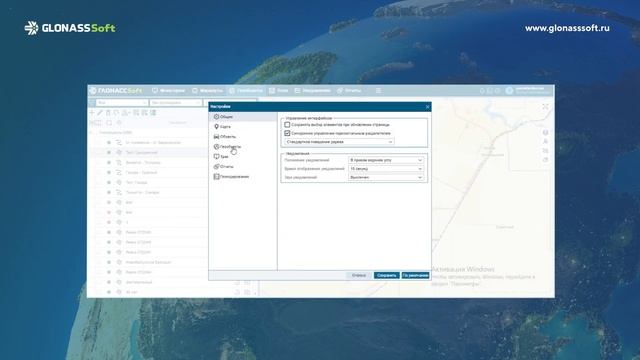This screenshot has width=640, height=360.
Task: Open the Объекты settings section
Action: [x=242, y=137]
